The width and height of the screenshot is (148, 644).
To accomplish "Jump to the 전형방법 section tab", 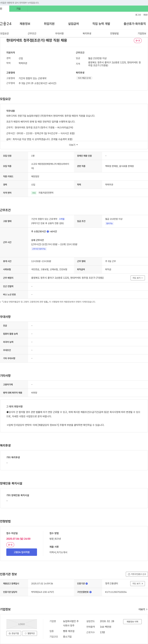I will [115, 33].
